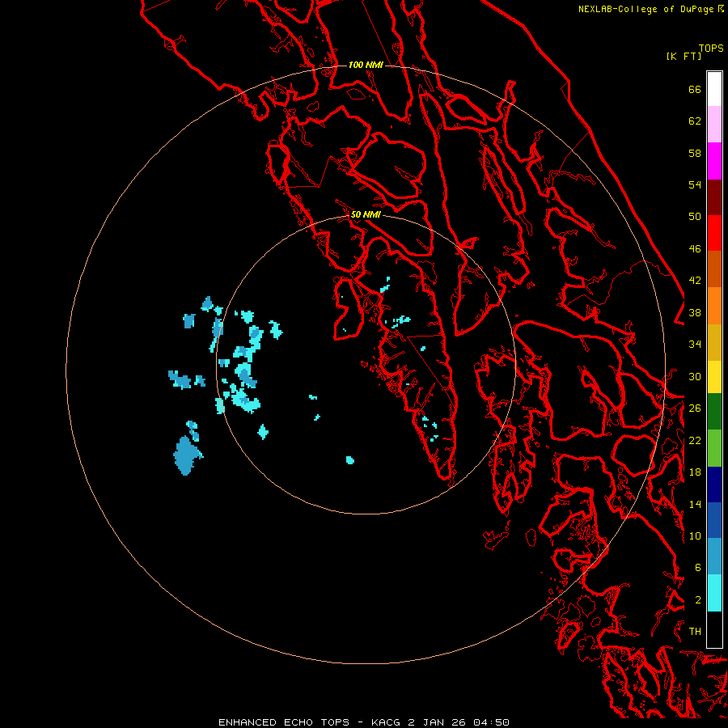Click the 2 value on legend scale
The height and width of the screenshot is (728, 728).
(x=697, y=600)
